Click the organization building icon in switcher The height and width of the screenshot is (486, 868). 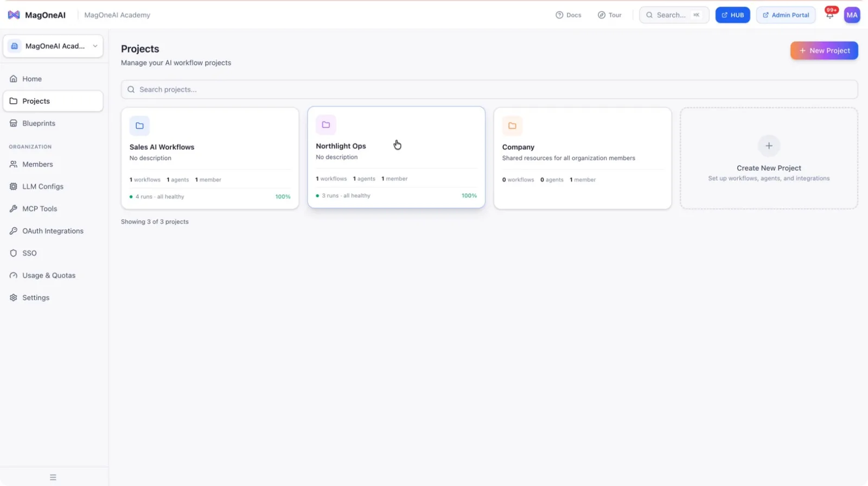(15, 46)
